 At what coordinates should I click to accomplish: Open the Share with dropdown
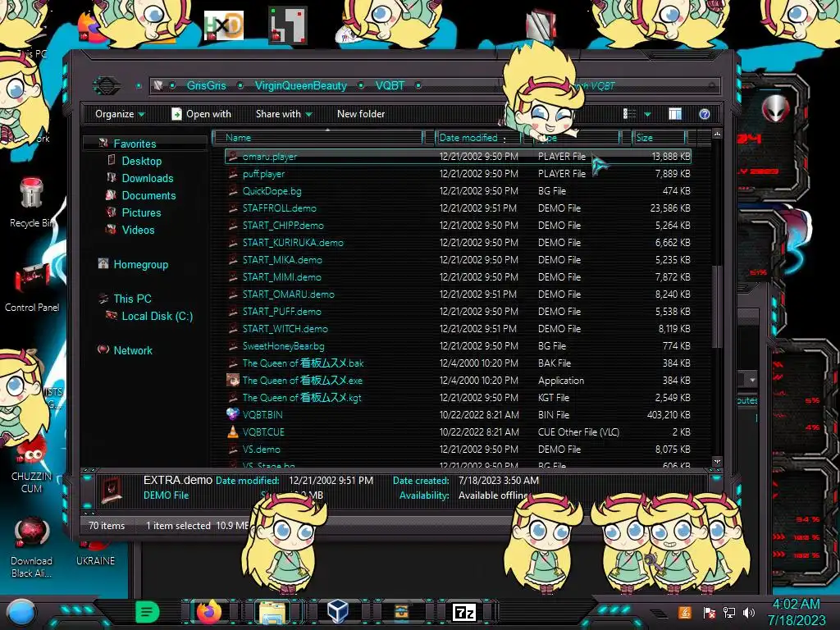click(x=284, y=114)
